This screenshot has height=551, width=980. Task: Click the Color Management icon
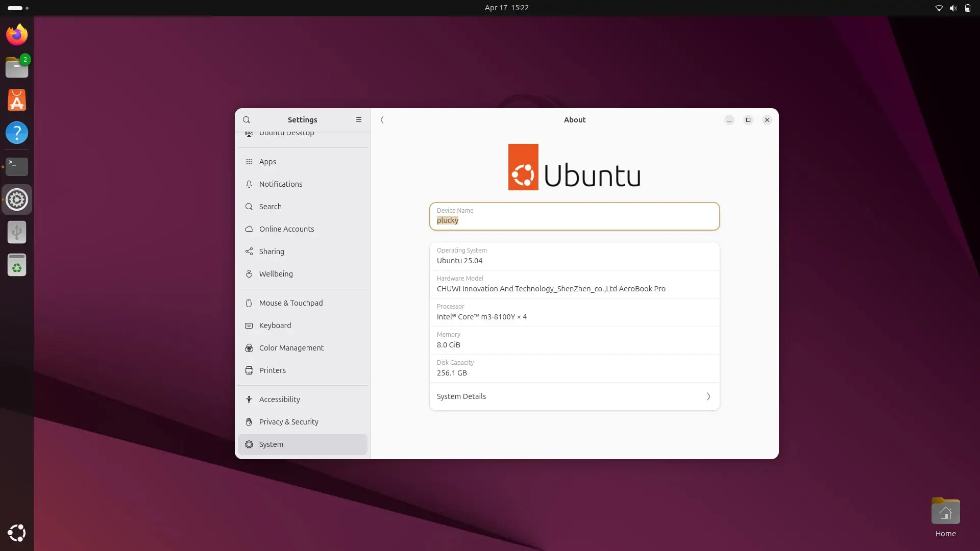249,348
